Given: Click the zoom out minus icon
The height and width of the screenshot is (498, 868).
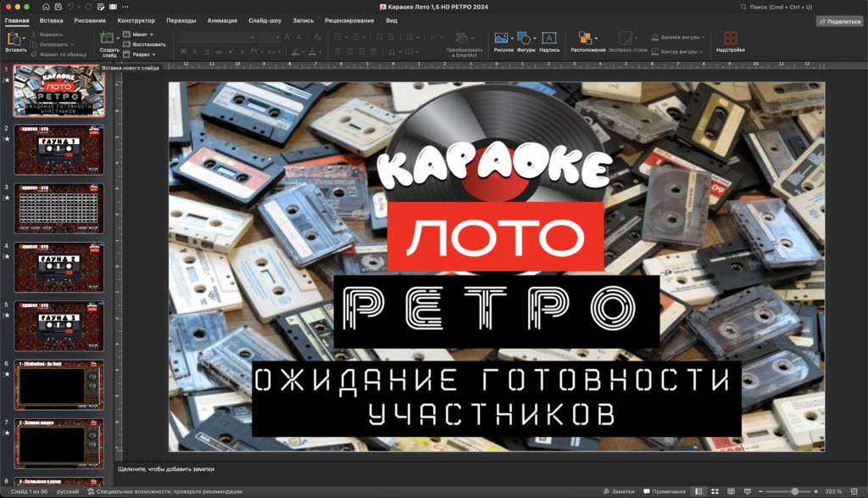Looking at the screenshot, I should click(760, 491).
